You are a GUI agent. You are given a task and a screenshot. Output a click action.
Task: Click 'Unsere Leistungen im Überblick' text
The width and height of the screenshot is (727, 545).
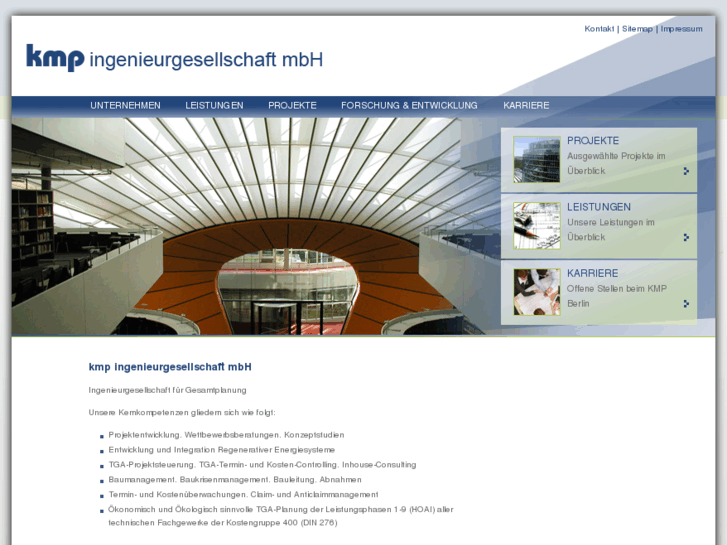tap(611, 230)
